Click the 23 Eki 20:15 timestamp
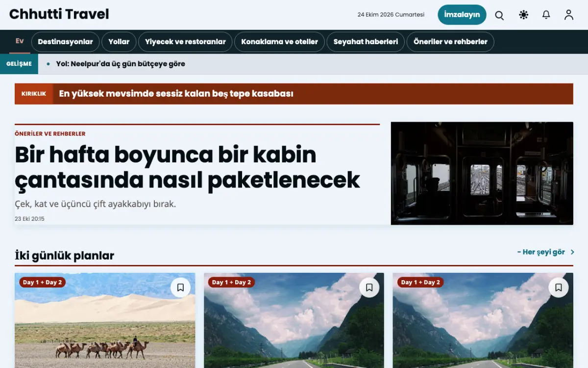Image resolution: width=588 pixels, height=368 pixels. click(x=29, y=219)
